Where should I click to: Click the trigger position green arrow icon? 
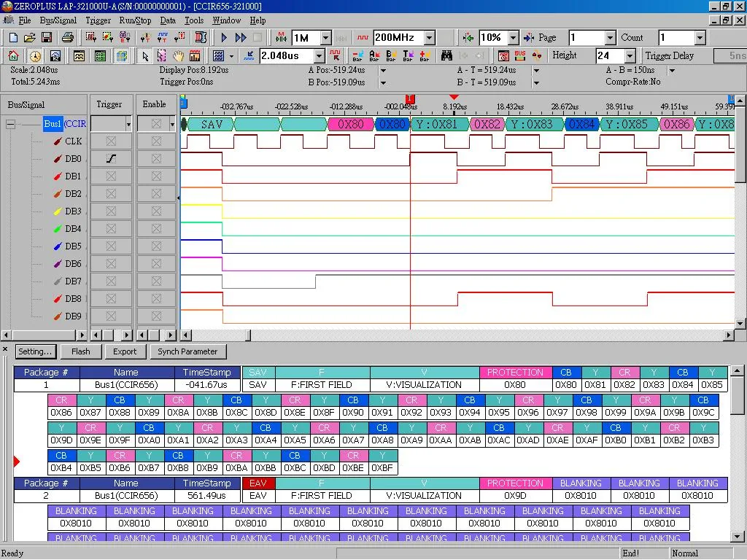(468, 38)
